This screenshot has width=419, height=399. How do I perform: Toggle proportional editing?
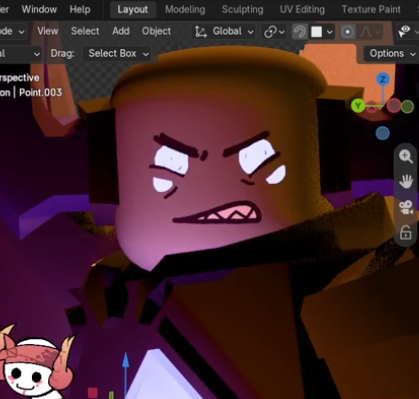(x=348, y=32)
